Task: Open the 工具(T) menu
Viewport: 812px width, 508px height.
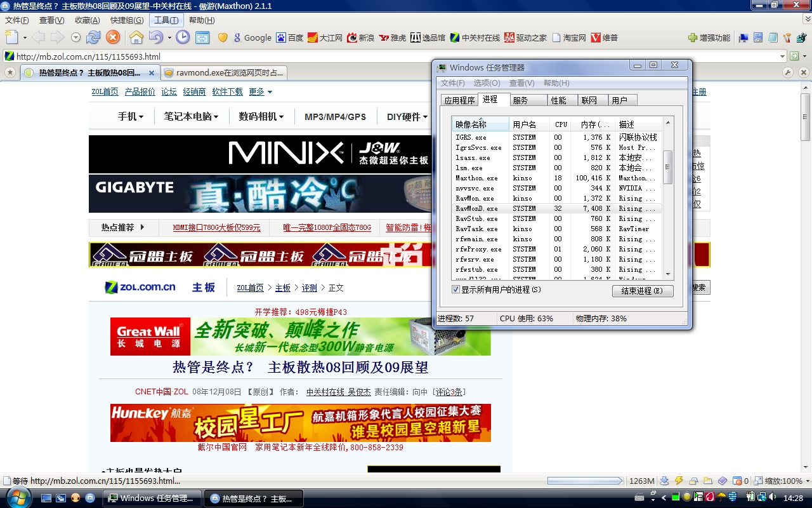Action: tap(167, 20)
